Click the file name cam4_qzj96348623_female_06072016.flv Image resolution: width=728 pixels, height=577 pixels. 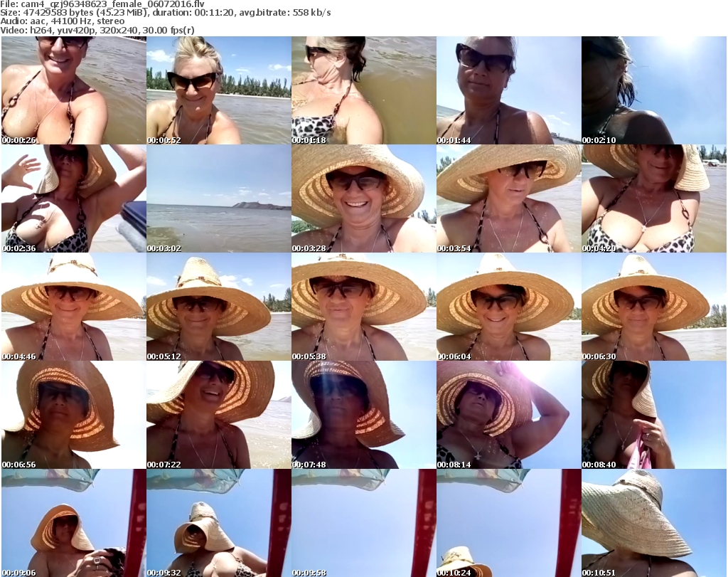(x=112, y=4)
